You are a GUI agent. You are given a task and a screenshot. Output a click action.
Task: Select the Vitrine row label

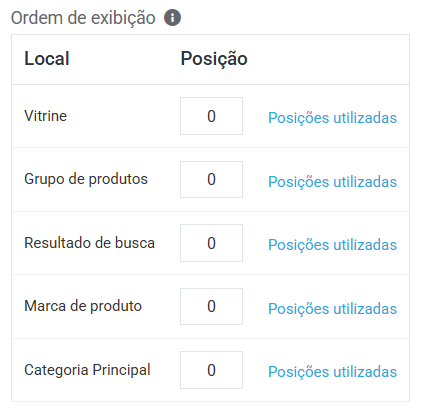click(x=46, y=116)
